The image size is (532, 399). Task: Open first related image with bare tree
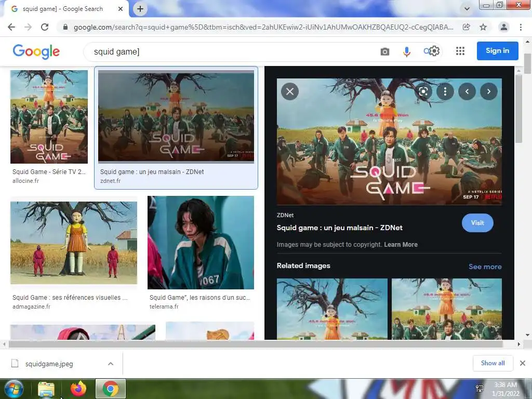click(332, 309)
